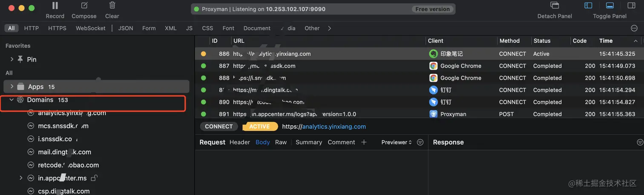Click Chrome icon in row 887
Screen dimensions: 644x195
pos(433,66)
